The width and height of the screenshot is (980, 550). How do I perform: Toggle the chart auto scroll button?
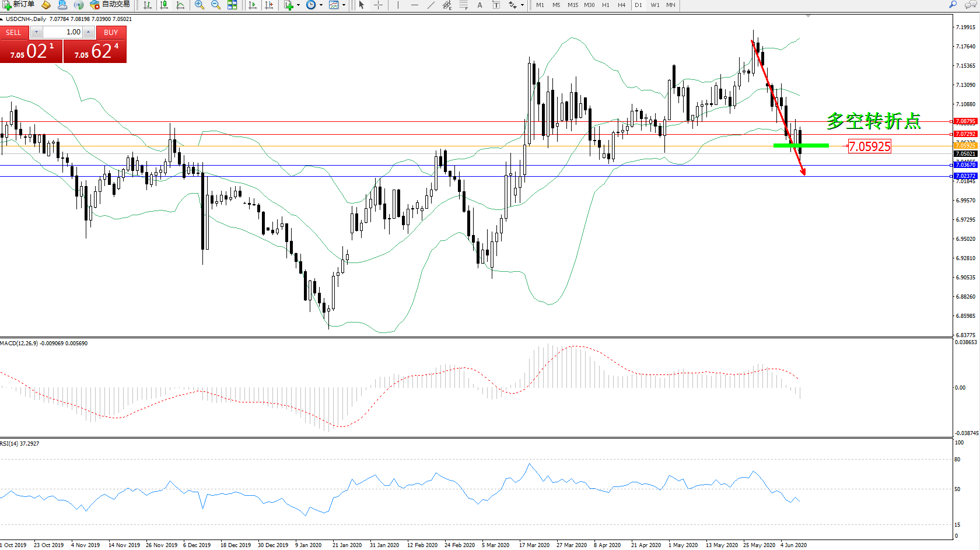[253, 5]
